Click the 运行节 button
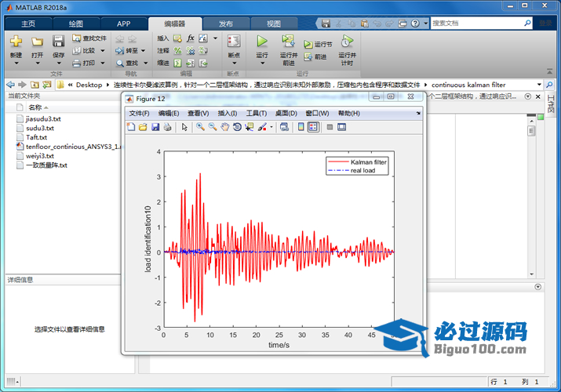 click(318, 45)
